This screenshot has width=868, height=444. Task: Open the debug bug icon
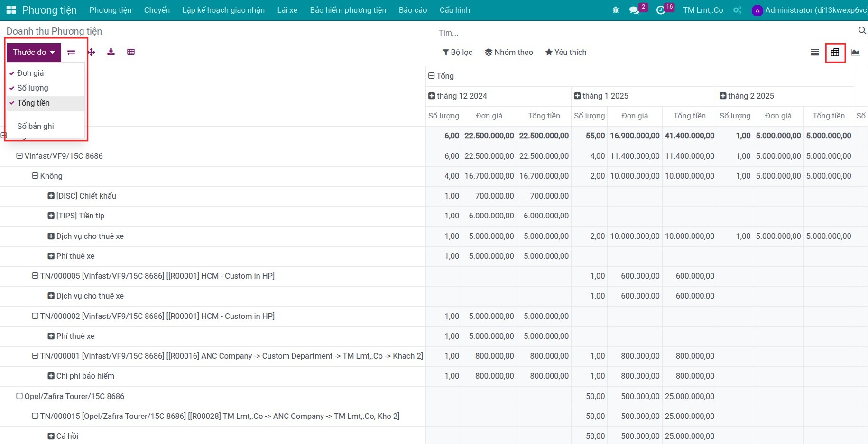tap(616, 10)
